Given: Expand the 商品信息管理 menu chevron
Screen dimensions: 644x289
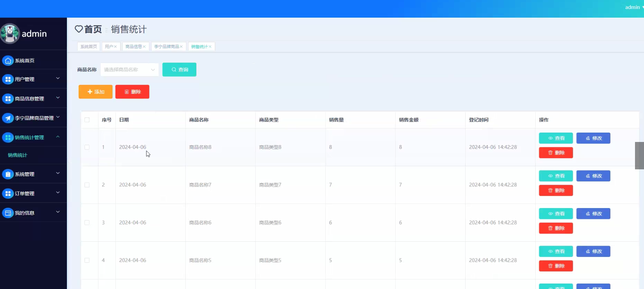Looking at the screenshot, I should coord(58,98).
